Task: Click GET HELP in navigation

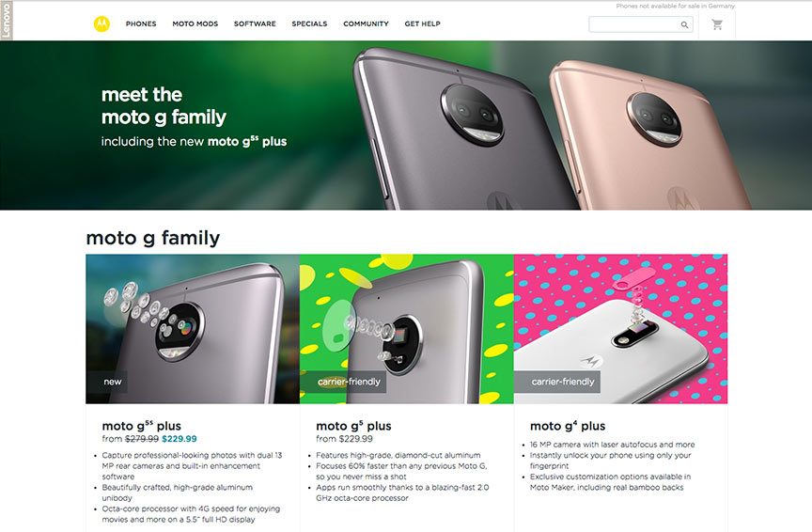Action: pos(422,23)
